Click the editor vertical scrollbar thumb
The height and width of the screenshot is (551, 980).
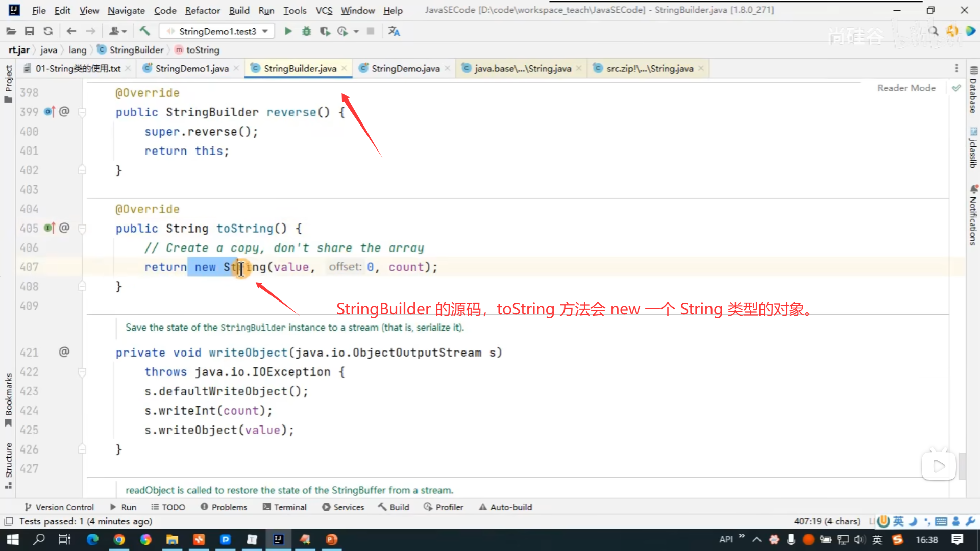click(x=962, y=465)
